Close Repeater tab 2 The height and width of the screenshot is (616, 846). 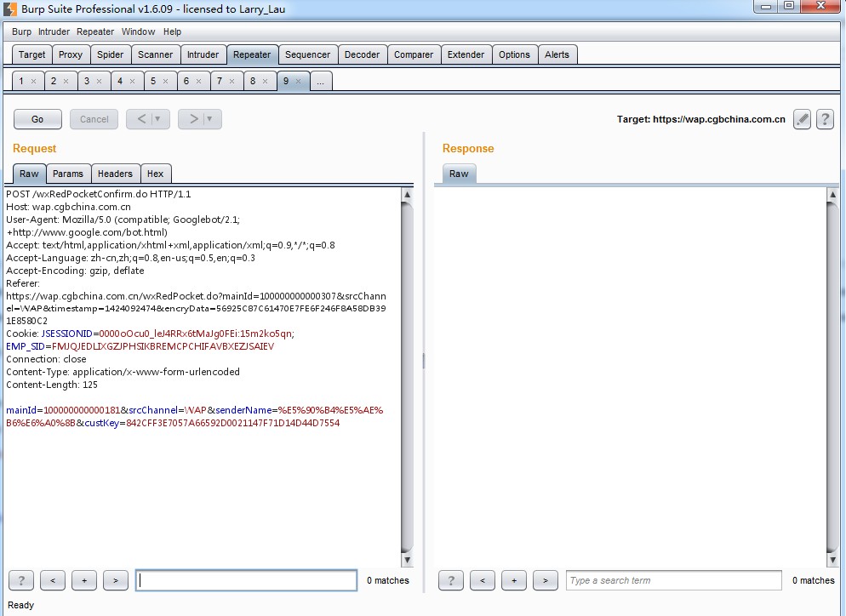66,82
